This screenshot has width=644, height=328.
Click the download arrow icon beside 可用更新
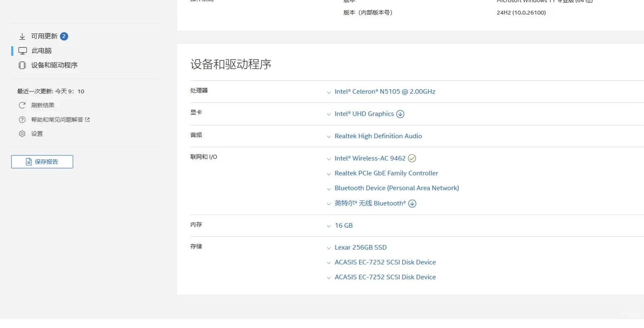[22, 36]
